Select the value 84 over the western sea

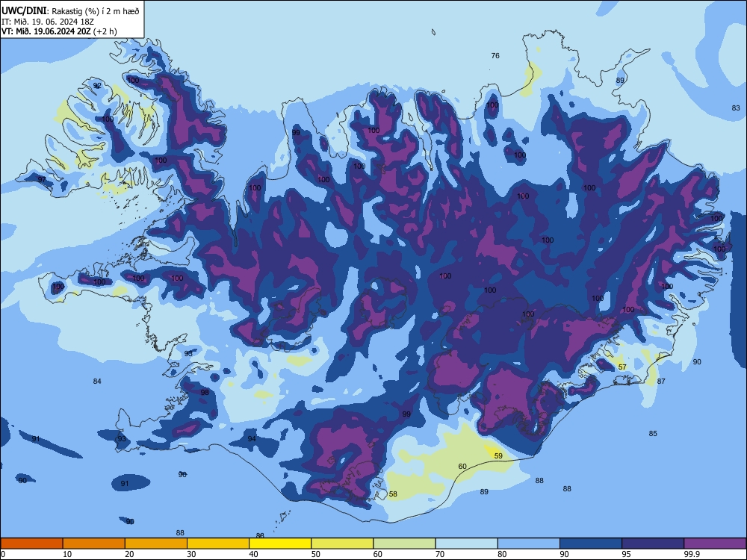tap(97, 381)
